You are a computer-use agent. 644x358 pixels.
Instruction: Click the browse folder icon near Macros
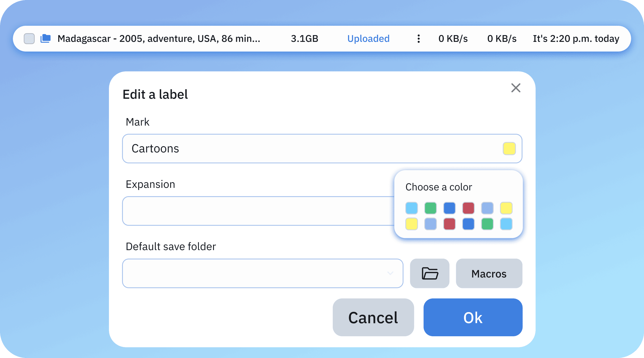pos(429,273)
